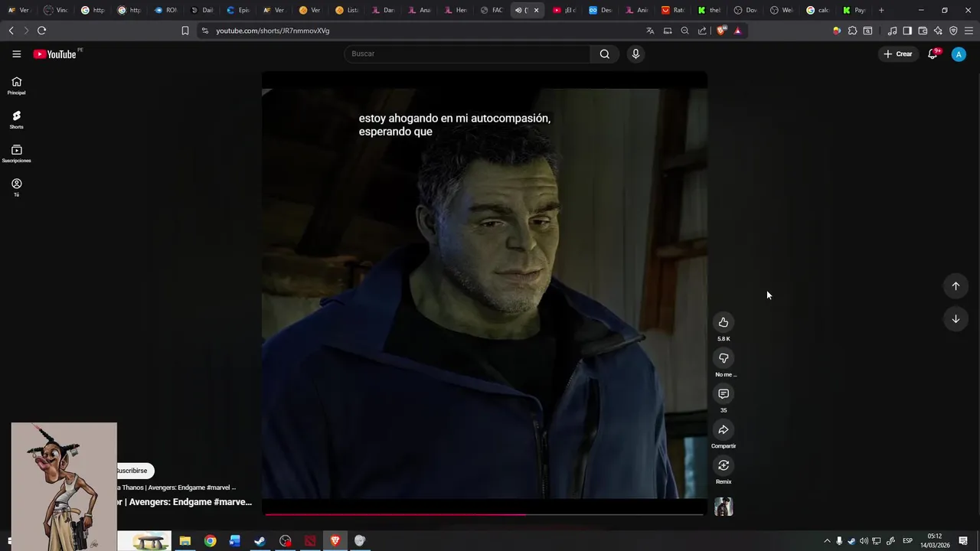980x551 pixels.
Task: Switch to the Pay tab
Action: click(854, 10)
